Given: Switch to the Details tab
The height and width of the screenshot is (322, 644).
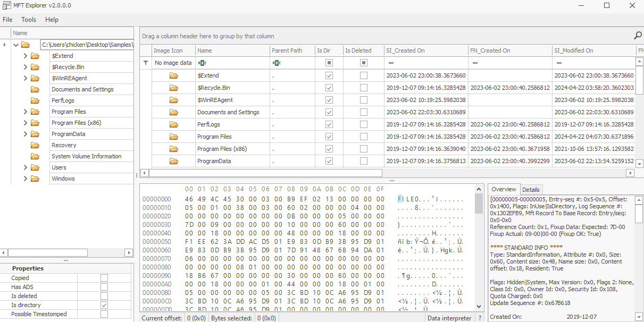Looking at the screenshot, I should pyautogui.click(x=531, y=189).
